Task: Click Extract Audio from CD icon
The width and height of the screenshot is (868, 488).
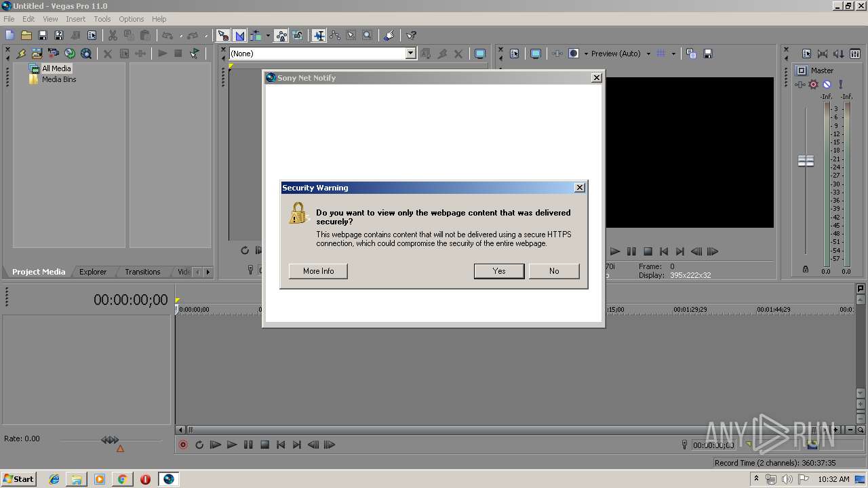Action: [x=69, y=54]
